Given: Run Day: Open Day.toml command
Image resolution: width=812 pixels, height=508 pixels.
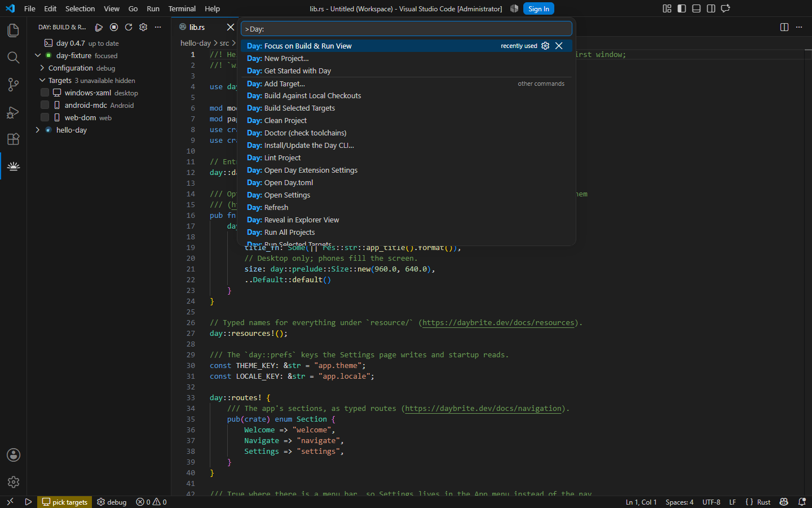Looking at the screenshot, I should click(407, 182).
